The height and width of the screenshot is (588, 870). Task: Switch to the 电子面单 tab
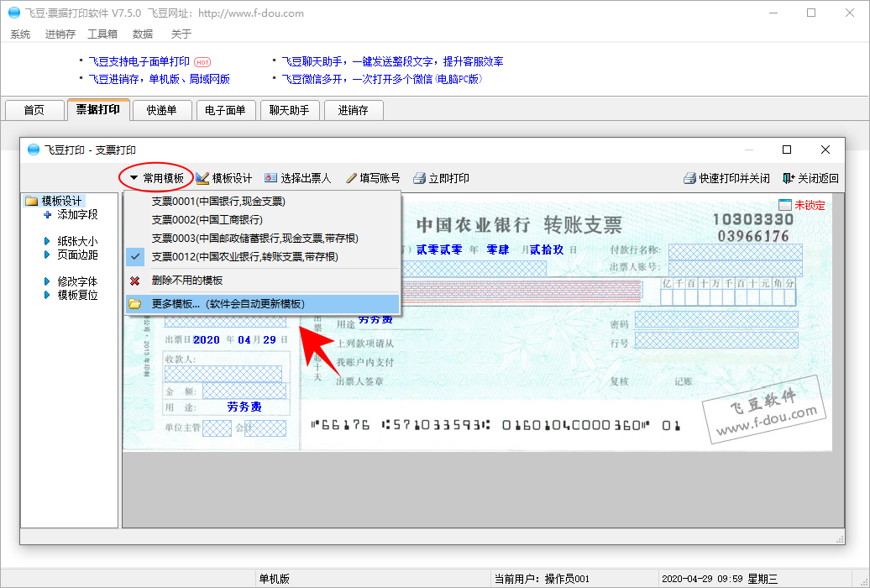click(x=225, y=110)
